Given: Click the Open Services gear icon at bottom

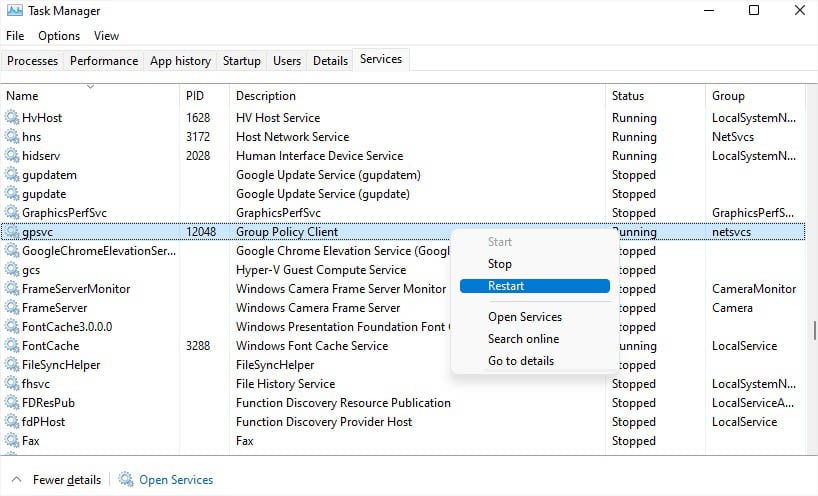Looking at the screenshot, I should coord(126,480).
